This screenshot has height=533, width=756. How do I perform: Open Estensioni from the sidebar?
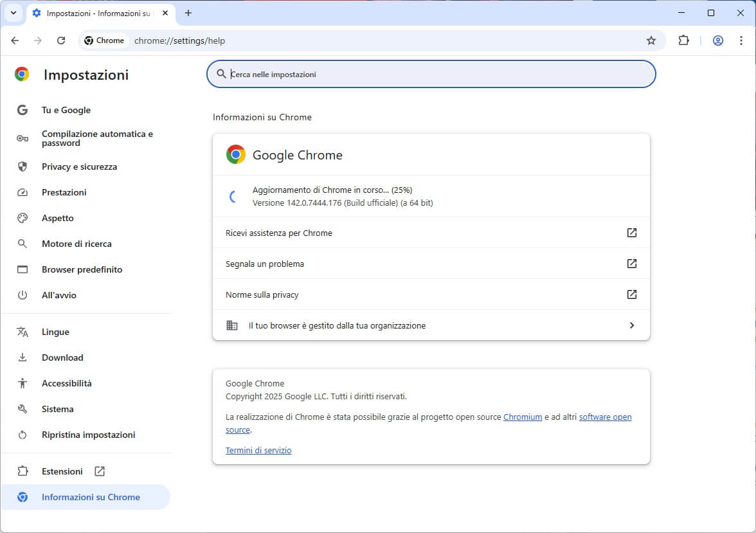[x=62, y=471]
